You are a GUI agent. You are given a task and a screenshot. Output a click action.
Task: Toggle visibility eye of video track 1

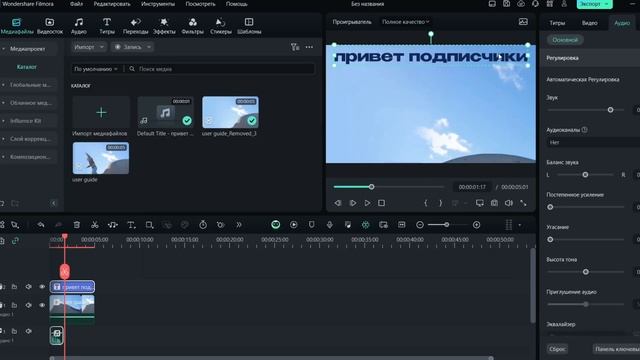[42, 305]
